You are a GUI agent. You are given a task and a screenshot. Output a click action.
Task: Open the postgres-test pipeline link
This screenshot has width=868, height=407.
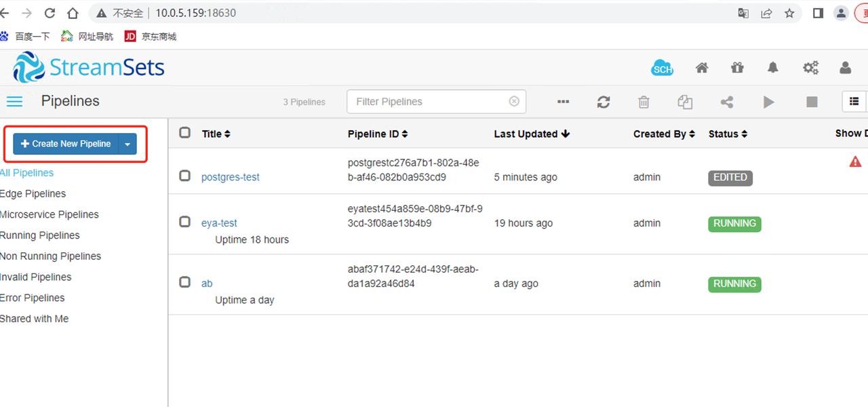[231, 177]
